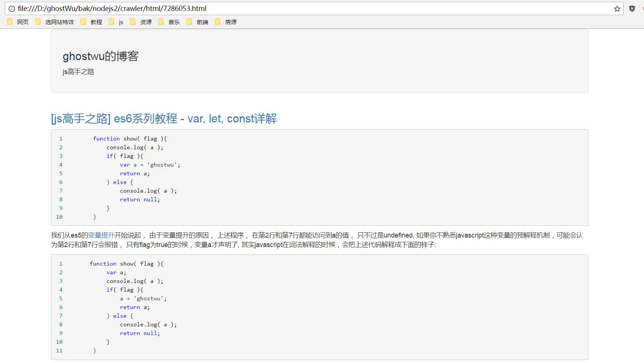Click the address bar to edit the URL
Image resolution: width=644 pixels, height=363 pixels.
click(x=151, y=8)
